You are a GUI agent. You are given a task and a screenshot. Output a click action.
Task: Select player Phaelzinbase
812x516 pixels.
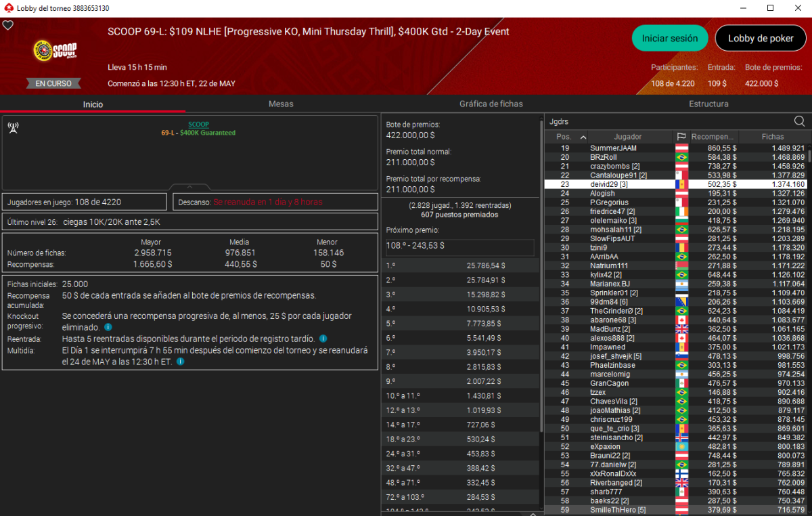pos(676,365)
